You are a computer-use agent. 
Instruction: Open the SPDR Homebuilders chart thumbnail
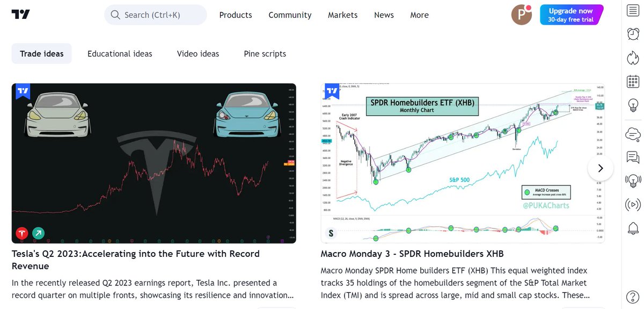(463, 163)
